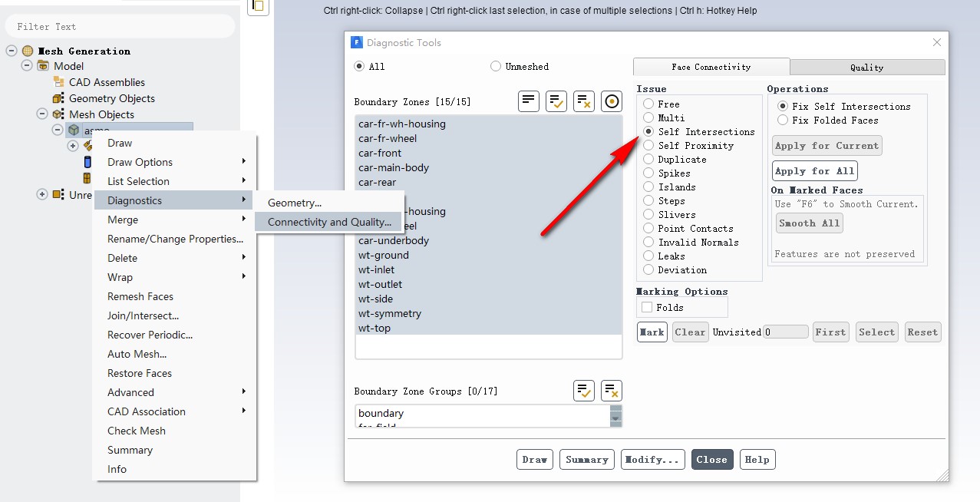Choose Fix Folded Faces operation
Screen dimensions: 980x502
[783, 121]
